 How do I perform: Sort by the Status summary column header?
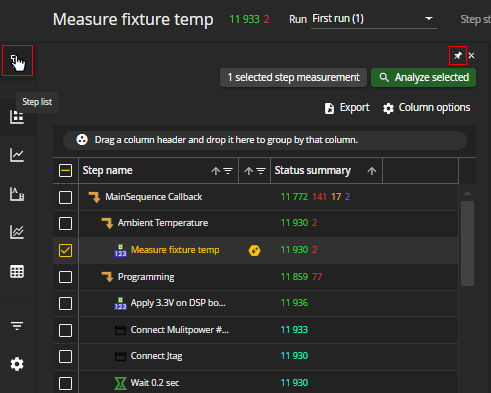coord(312,171)
